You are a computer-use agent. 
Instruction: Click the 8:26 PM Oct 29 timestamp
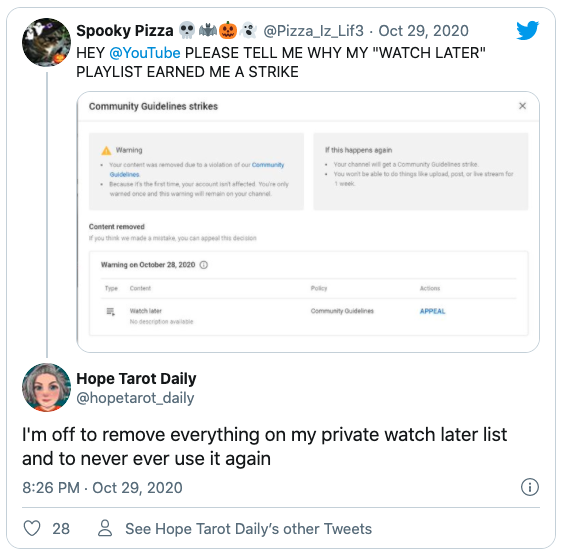point(102,488)
